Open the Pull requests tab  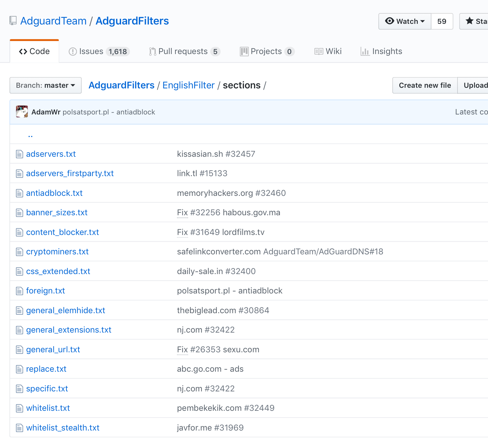coord(184,51)
